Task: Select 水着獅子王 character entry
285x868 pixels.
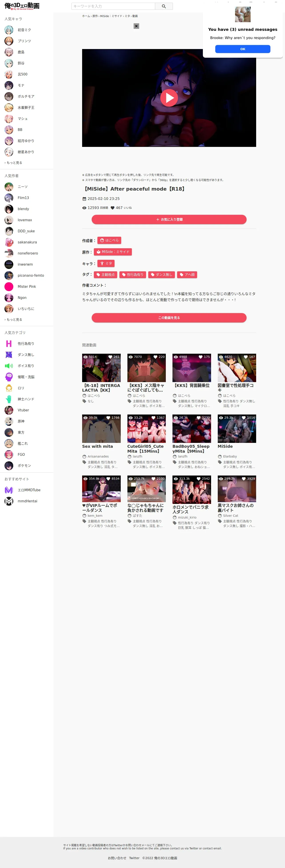Action: pos(26,107)
